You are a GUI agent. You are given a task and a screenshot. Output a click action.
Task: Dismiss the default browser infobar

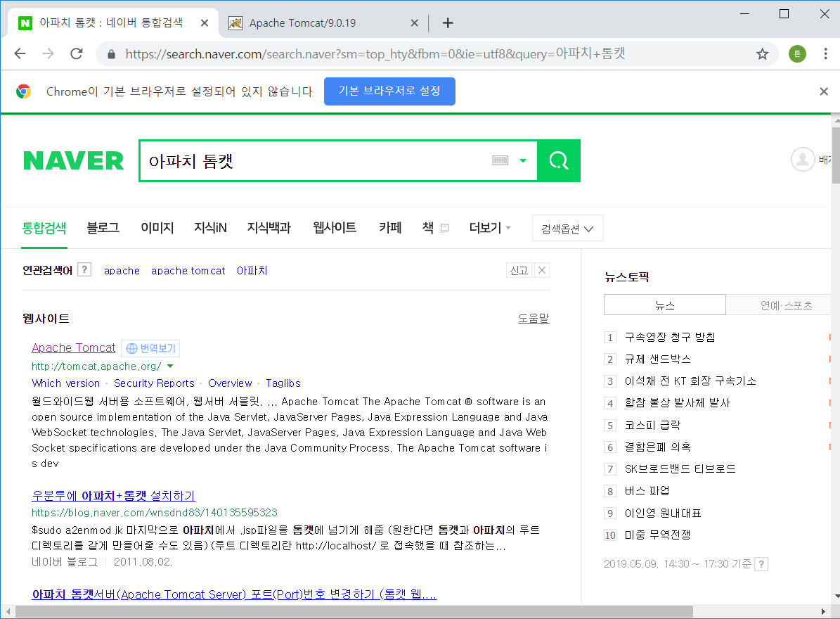pos(824,91)
